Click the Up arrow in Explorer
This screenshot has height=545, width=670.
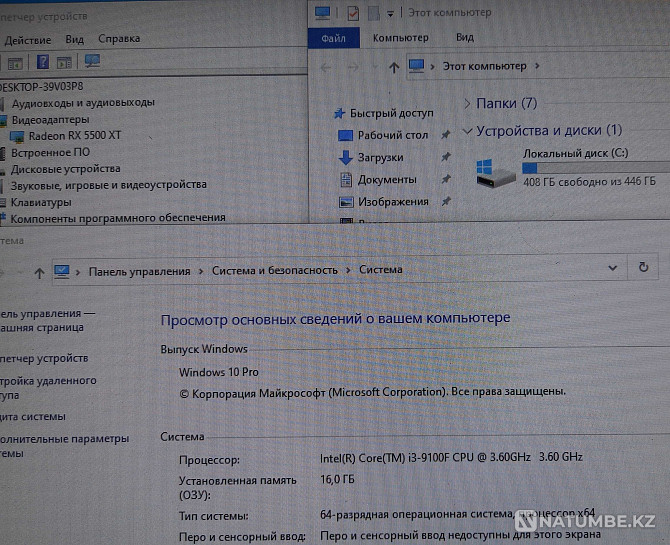(394, 67)
